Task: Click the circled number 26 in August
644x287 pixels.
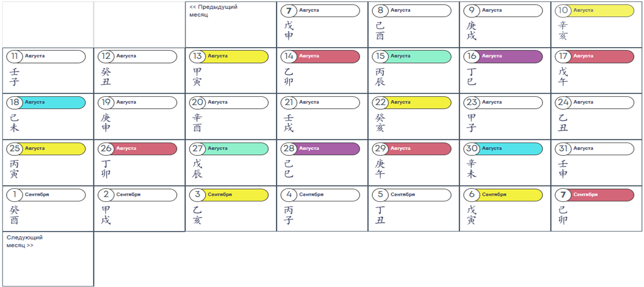Action: [x=106, y=149]
